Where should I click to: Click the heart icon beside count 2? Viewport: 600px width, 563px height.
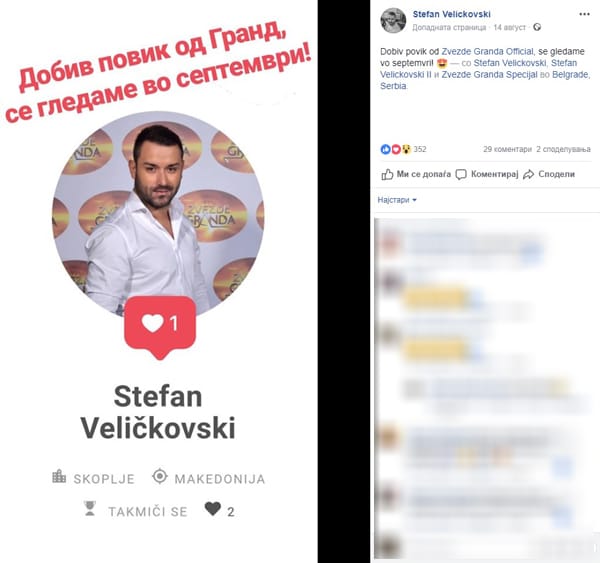click(x=213, y=509)
